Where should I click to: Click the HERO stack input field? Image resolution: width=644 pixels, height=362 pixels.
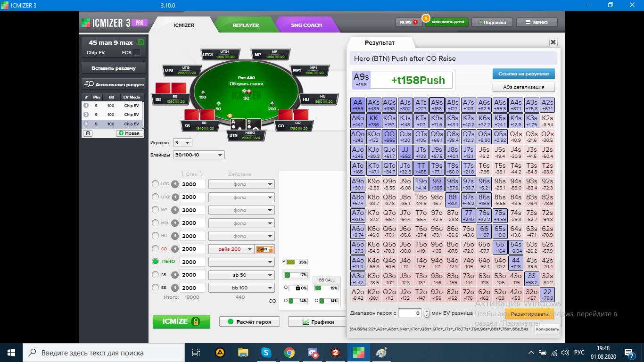[x=193, y=262]
